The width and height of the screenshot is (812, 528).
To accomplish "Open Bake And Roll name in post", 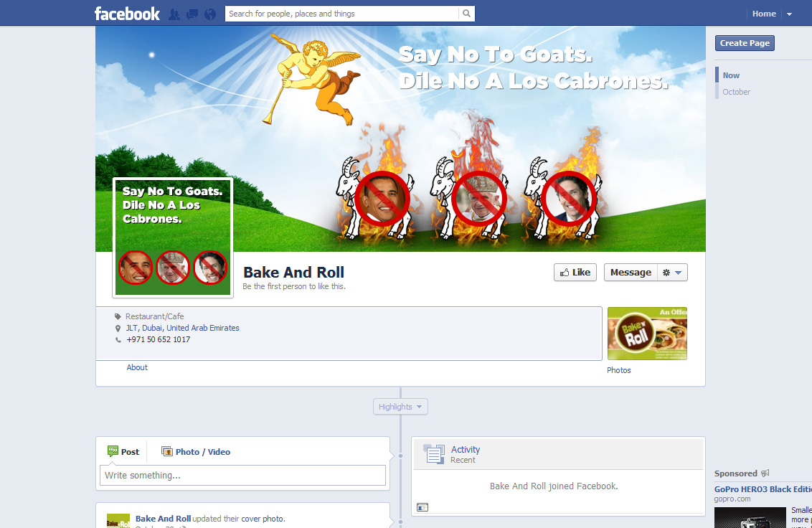I will tap(163, 519).
